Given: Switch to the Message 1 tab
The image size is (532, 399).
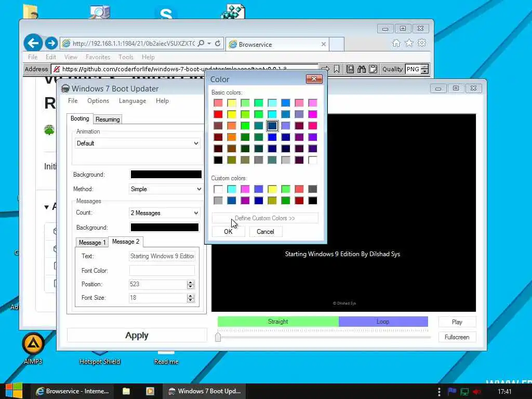Looking at the screenshot, I should coord(92,242).
